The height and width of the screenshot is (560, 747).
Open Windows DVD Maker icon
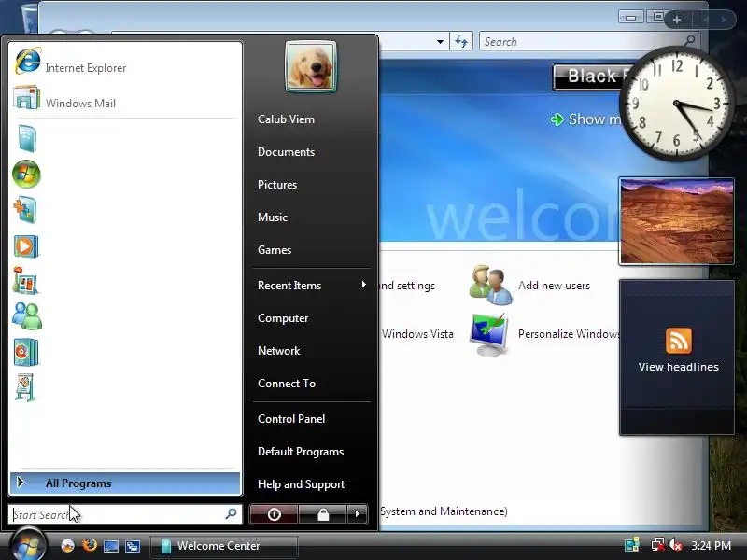(x=26, y=352)
